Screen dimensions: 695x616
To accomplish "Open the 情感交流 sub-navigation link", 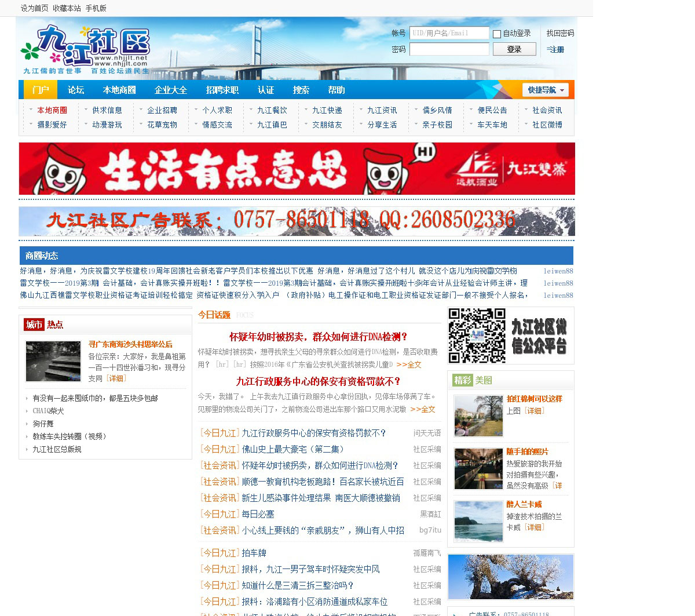I will tap(217, 125).
